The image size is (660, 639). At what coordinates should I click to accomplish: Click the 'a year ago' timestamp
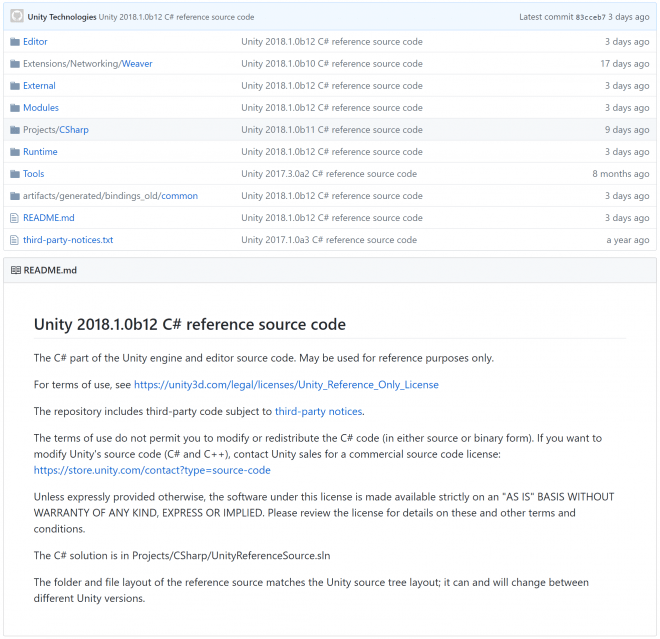coord(628,240)
